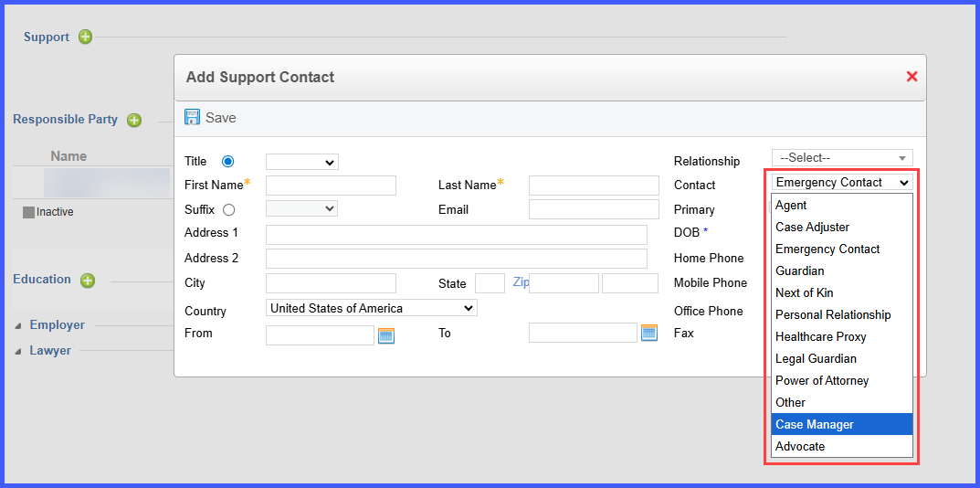Click the Save button label
The height and width of the screenshot is (488, 980).
pyautogui.click(x=221, y=118)
